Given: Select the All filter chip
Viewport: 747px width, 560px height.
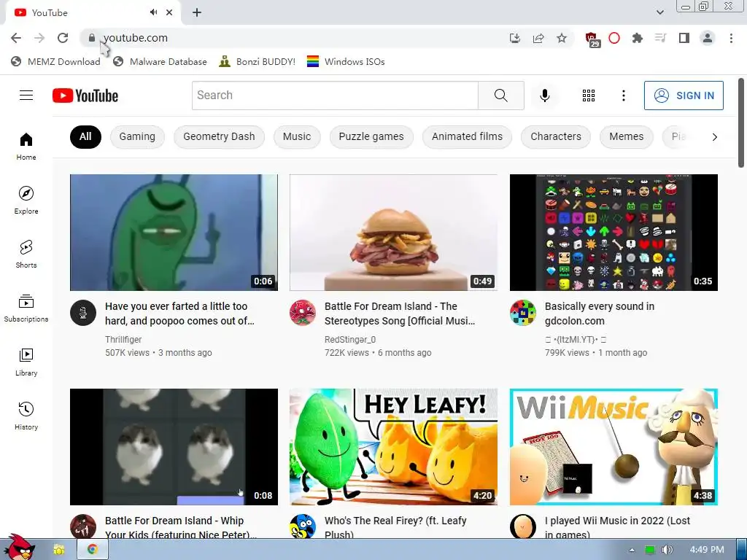Looking at the screenshot, I should pyautogui.click(x=85, y=136).
